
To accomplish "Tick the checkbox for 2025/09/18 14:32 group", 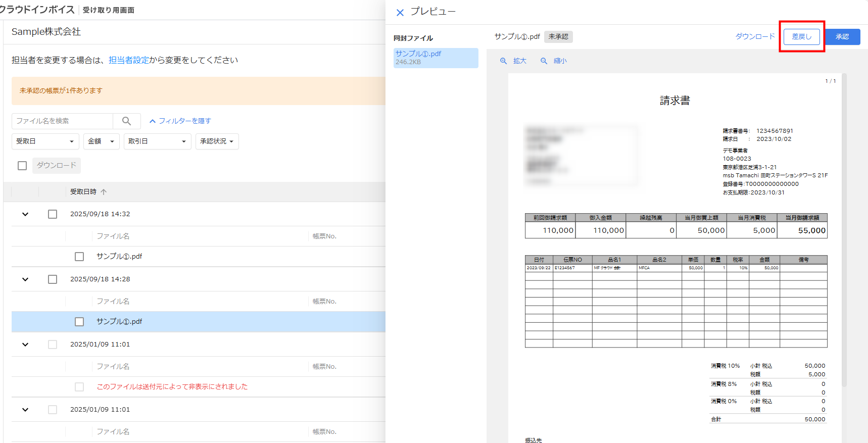I will [x=53, y=214].
